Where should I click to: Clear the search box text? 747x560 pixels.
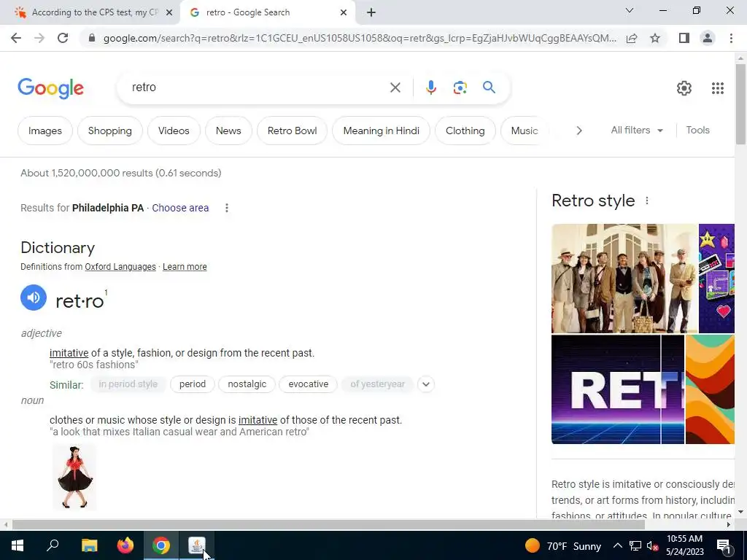pyautogui.click(x=395, y=87)
